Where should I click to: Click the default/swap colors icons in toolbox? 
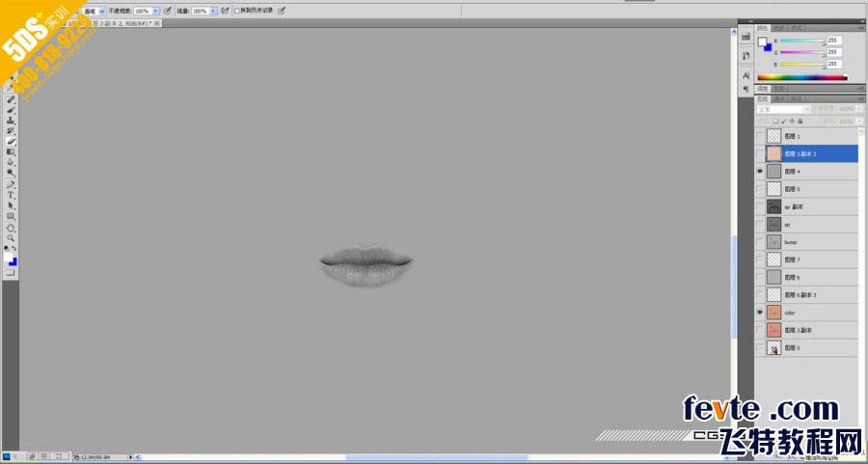click(11, 248)
